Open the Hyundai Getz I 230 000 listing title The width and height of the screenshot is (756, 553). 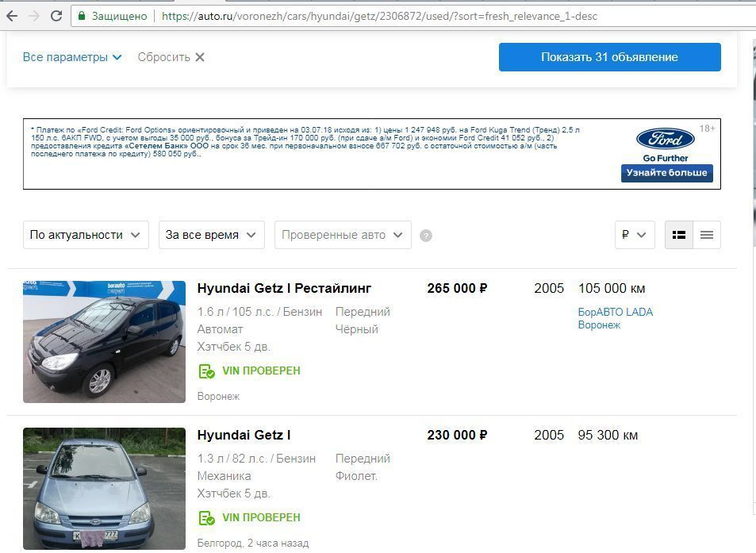[244, 435]
